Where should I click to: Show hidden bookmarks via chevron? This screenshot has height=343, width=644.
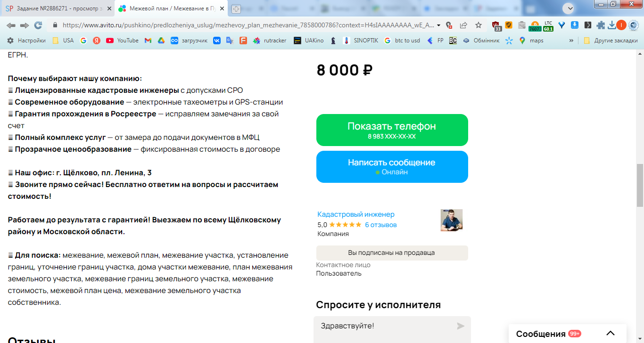click(x=571, y=41)
